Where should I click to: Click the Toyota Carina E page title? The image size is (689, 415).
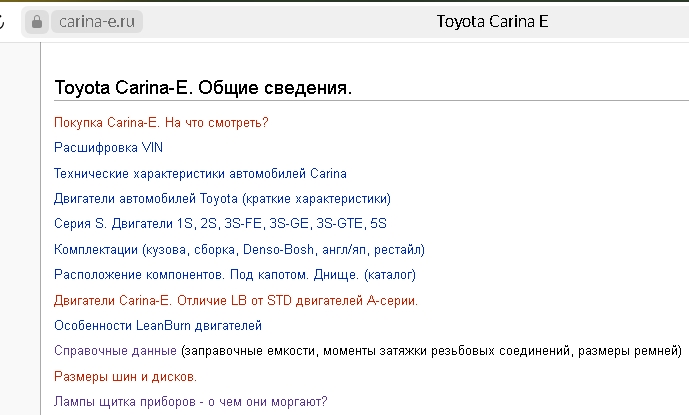(x=493, y=22)
